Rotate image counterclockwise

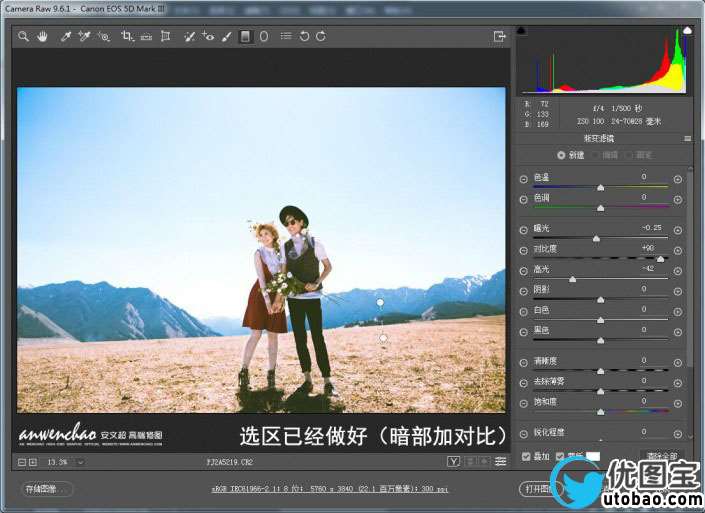[x=304, y=37]
